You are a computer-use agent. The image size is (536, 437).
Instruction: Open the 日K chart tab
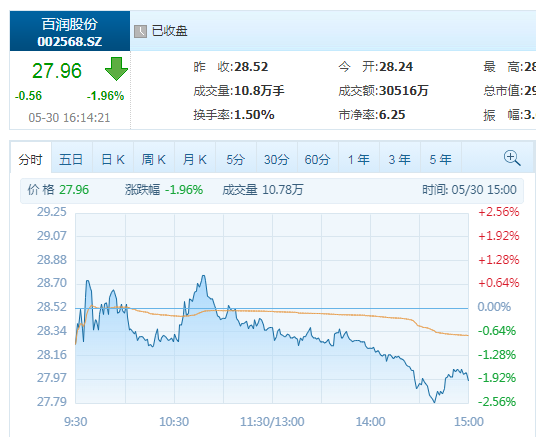coord(113,159)
